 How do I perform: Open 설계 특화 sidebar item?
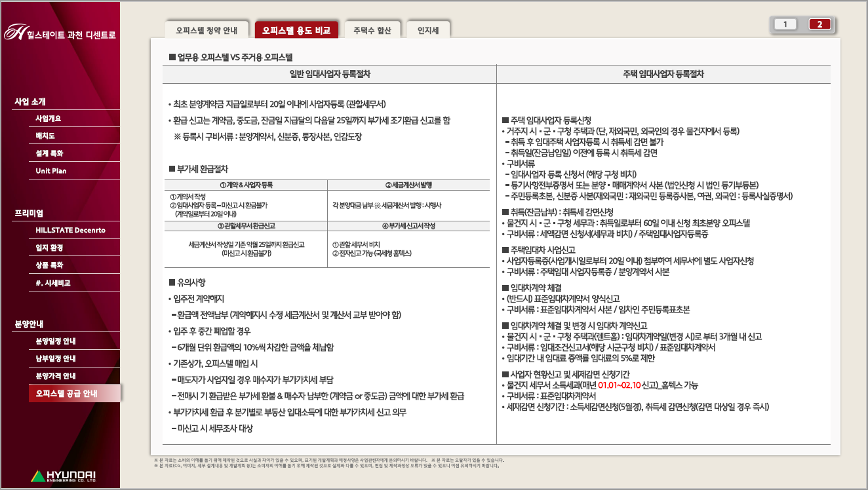tap(49, 153)
